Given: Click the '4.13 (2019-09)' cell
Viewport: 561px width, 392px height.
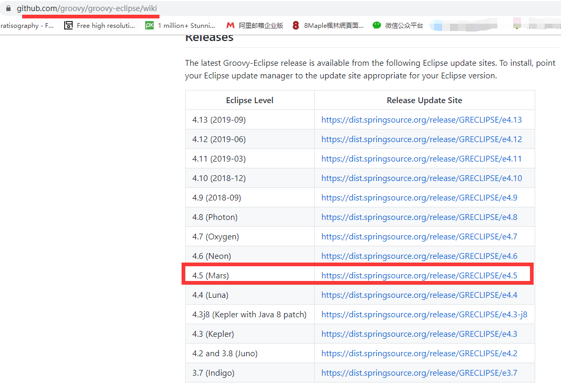Looking at the screenshot, I should coord(250,120).
